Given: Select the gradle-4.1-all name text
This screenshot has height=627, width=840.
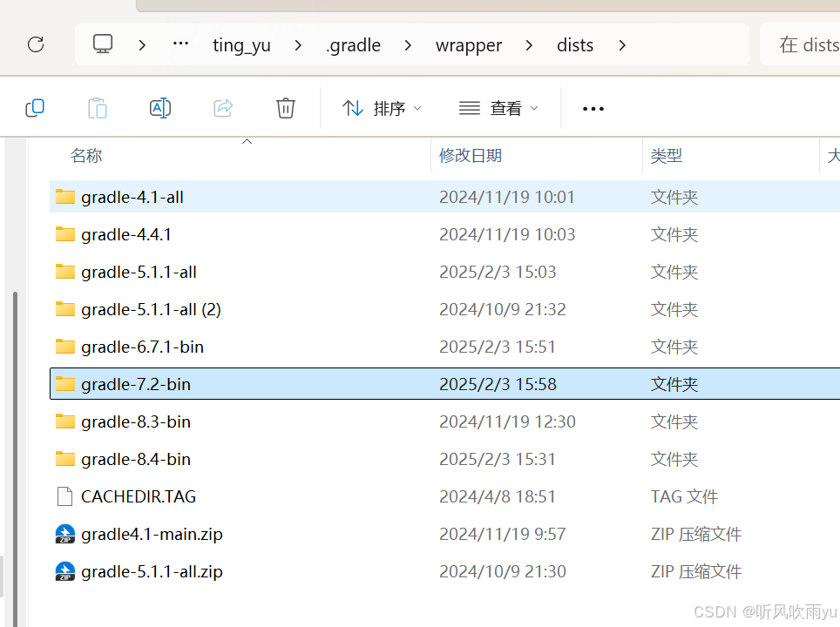Looking at the screenshot, I should [132, 197].
